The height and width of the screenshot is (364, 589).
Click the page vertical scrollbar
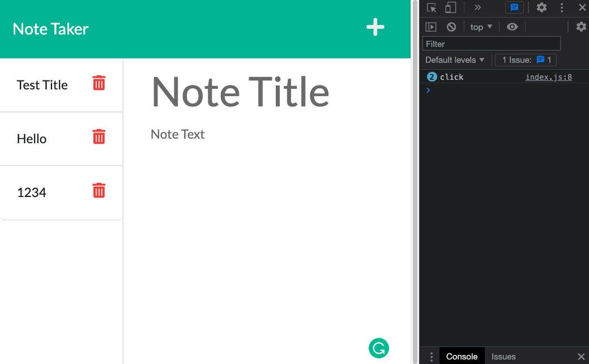click(415, 182)
